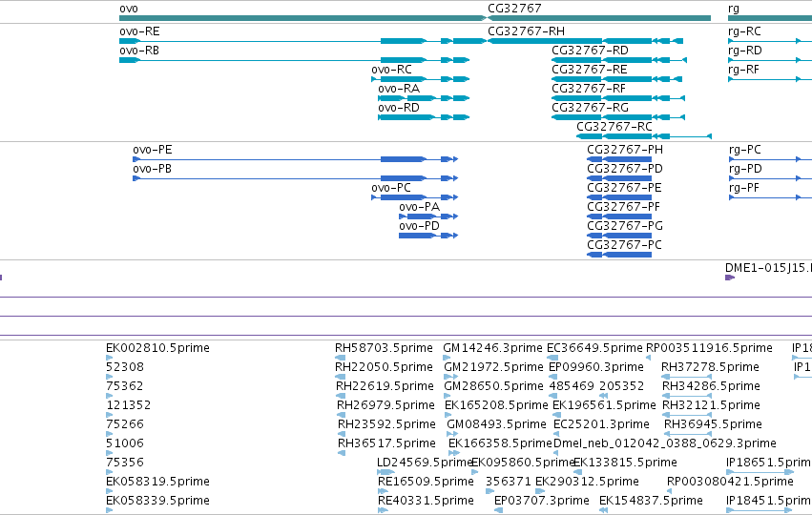Click the ovo-PE protein coding feature
The height and width of the screenshot is (515, 812).
pos(295,159)
